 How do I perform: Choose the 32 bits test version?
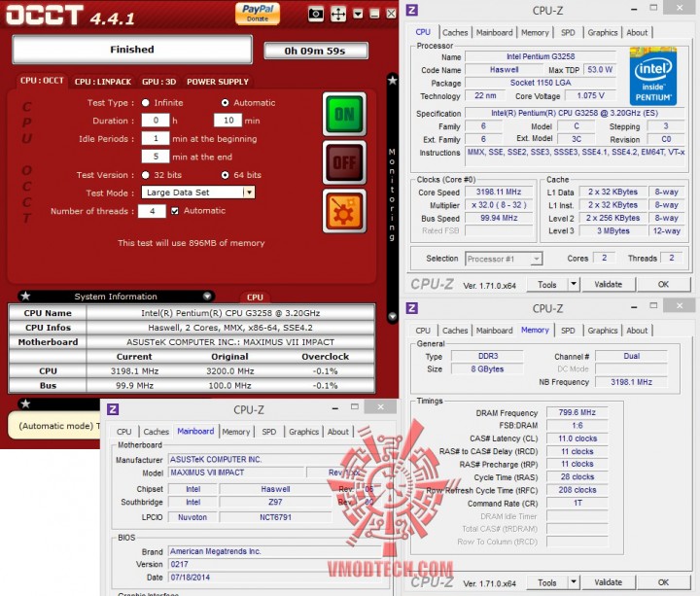[145, 175]
